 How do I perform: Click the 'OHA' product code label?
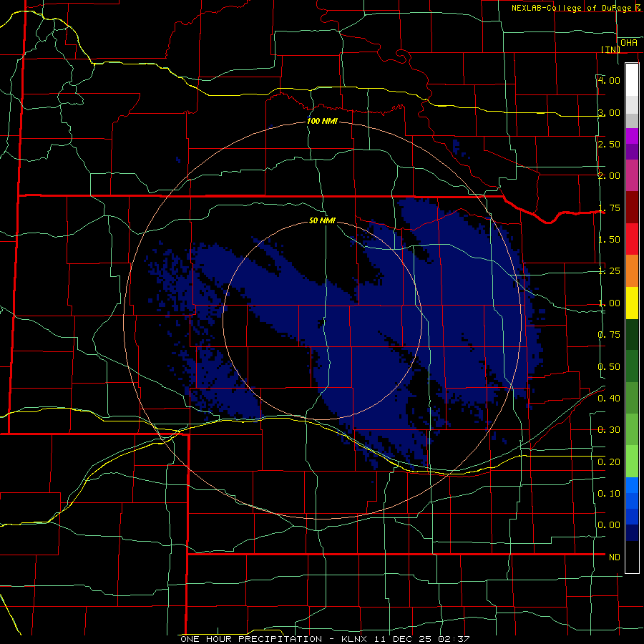(629, 42)
